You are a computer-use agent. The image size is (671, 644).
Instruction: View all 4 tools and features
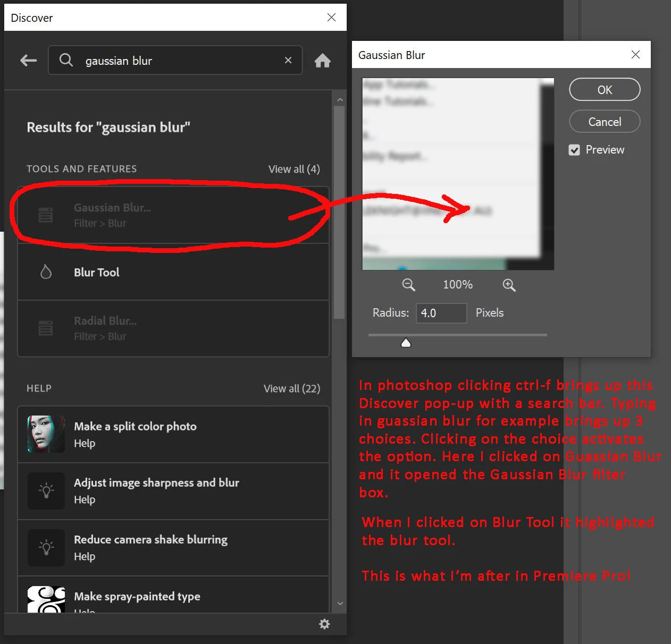pos(294,169)
